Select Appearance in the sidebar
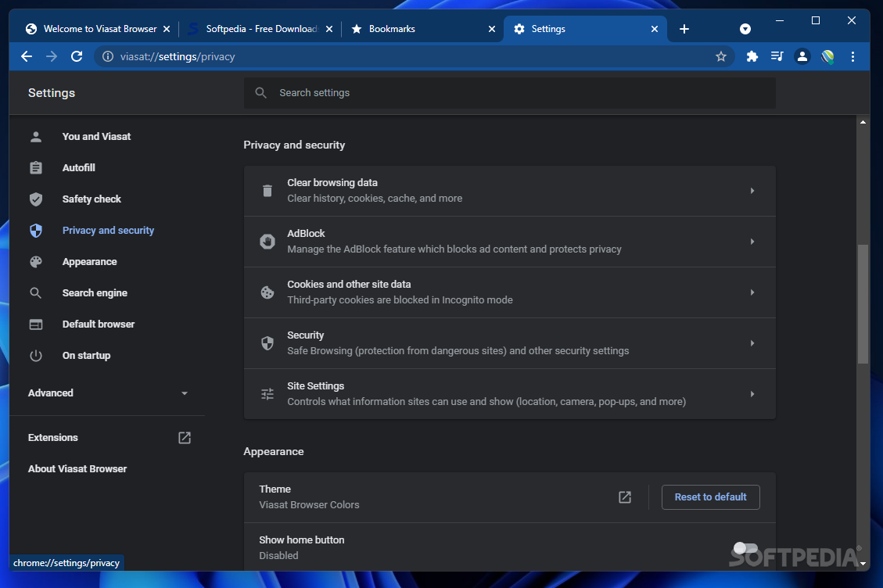The height and width of the screenshot is (588, 883). [89, 262]
